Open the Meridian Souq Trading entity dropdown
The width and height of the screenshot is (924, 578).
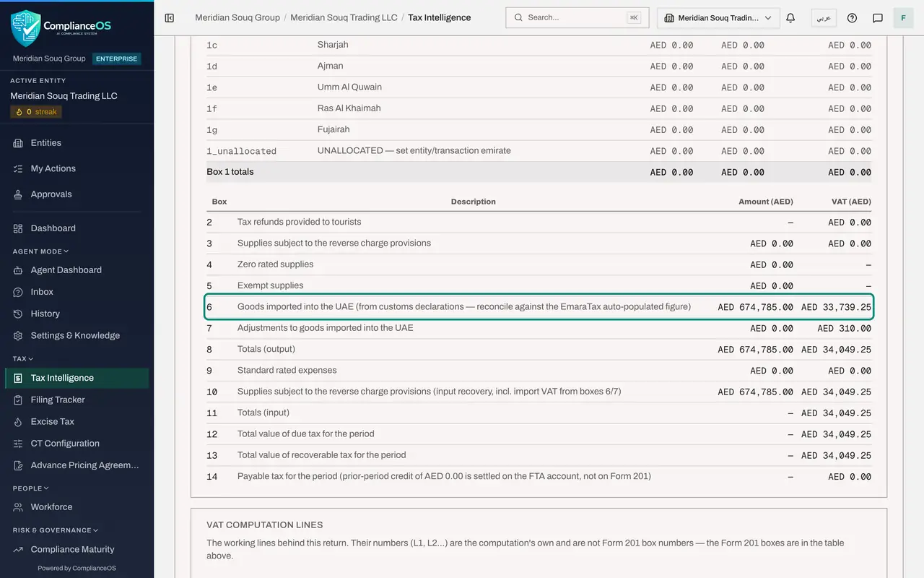click(718, 18)
